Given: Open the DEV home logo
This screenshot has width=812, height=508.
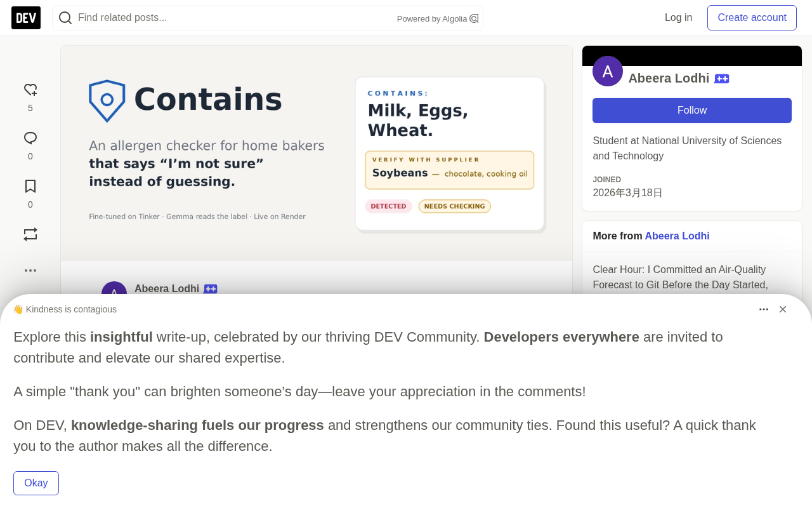Looking at the screenshot, I should pyautogui.click(x=26, y=18).
